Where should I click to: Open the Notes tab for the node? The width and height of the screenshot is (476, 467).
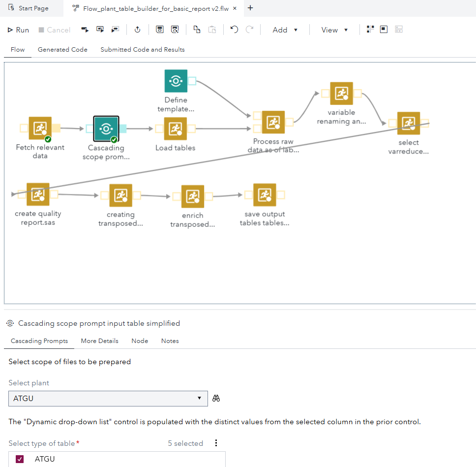tap(170, 341)
